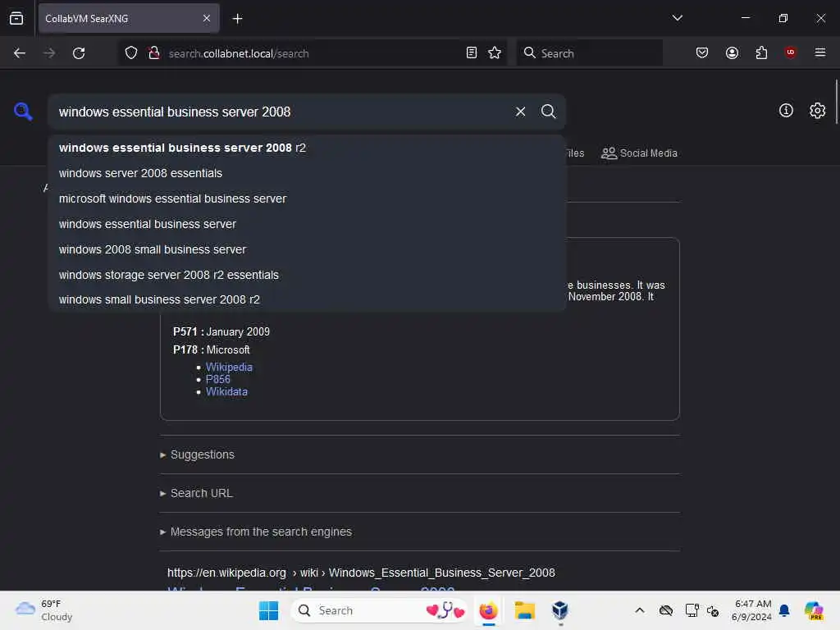Open the Wikipedia infobox link
The image size is (840, 630).
(229, 367)
